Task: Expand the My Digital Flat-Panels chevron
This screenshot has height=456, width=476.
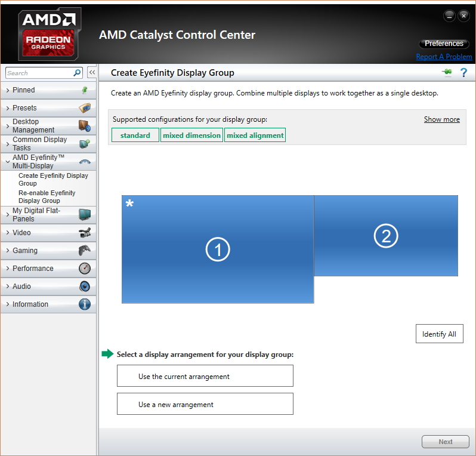Action: click(x=8, y=215)
